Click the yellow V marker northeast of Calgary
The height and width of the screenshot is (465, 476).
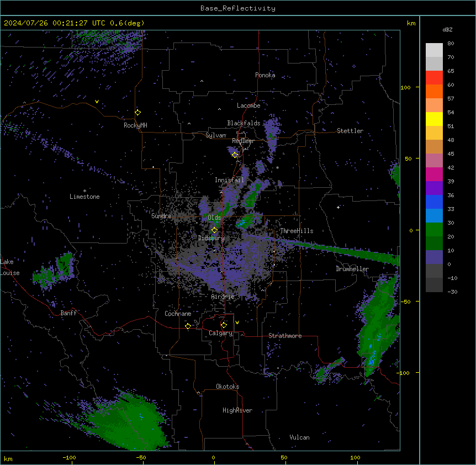tap(237, 323)
